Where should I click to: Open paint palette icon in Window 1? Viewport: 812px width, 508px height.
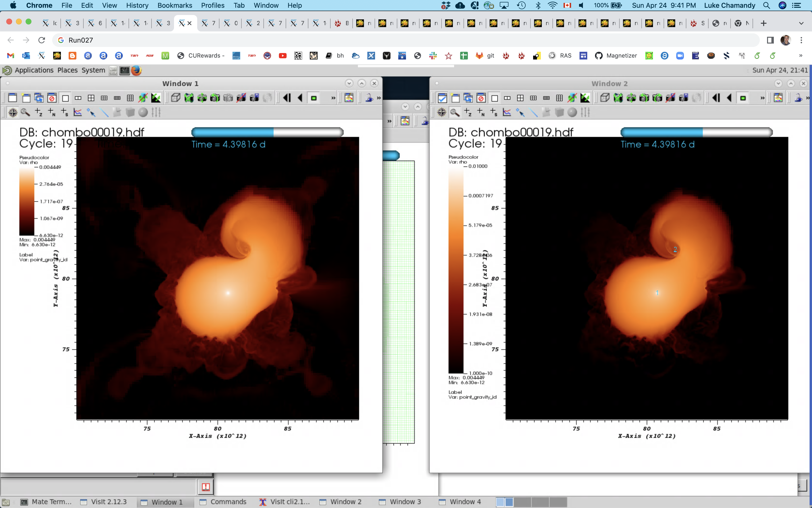(x=349, y=98)
